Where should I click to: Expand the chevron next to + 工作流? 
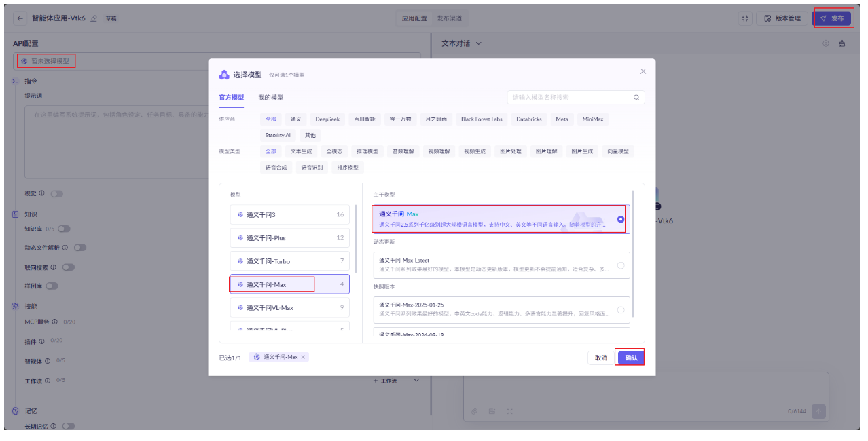pyautogui.click(x=417, y=381)
